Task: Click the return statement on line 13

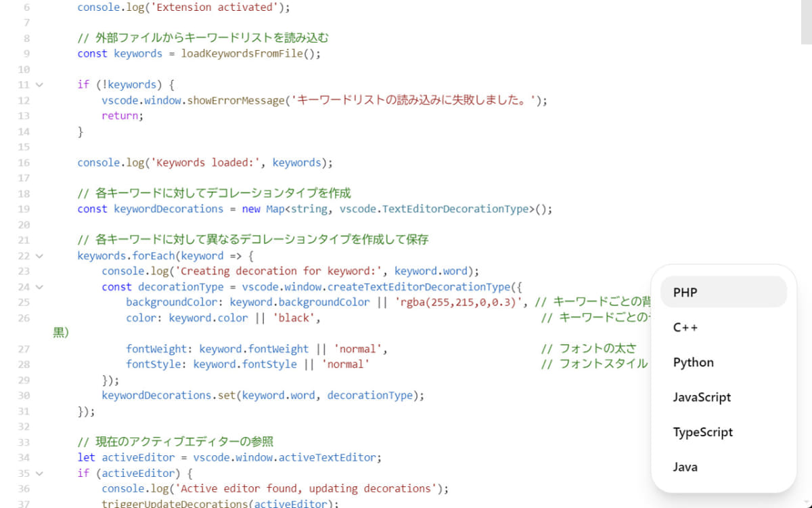Action: tap(120, 115)
